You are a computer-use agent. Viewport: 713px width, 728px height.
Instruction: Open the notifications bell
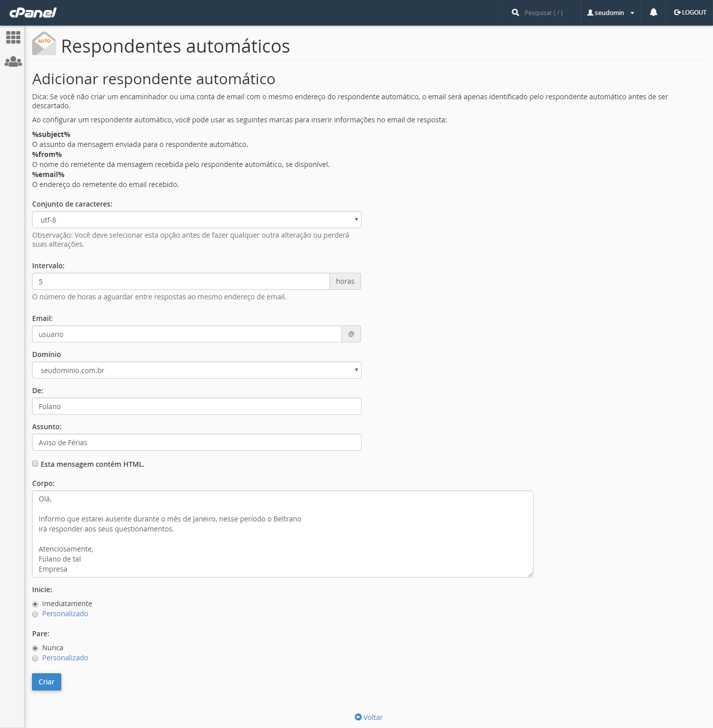(x=653, y=13)
